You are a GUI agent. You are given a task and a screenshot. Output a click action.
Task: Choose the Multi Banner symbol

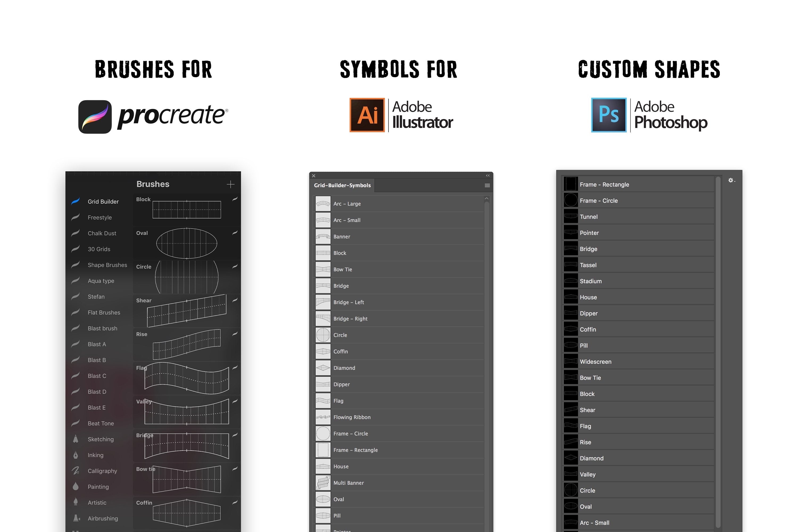coord(348,483)
